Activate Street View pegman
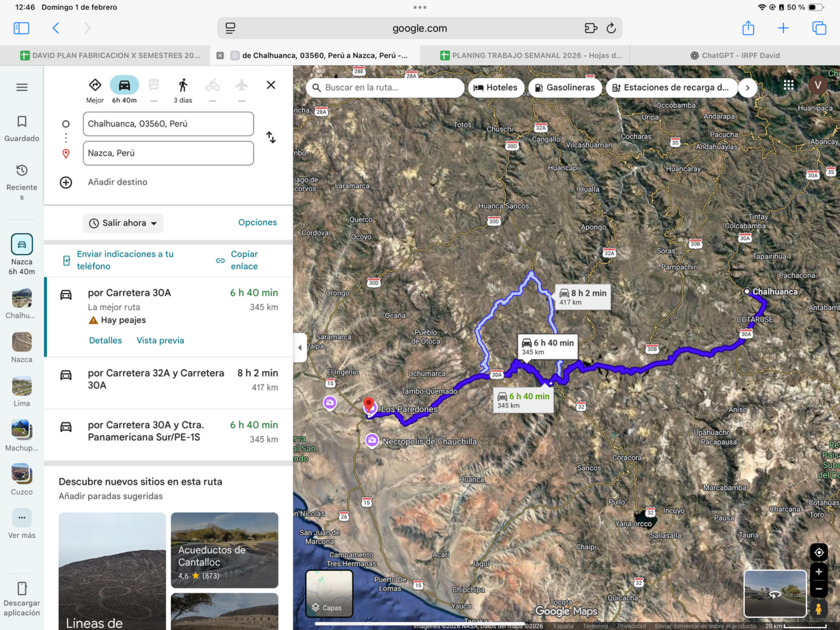This screenshot has height=630, width=840. pyautogui.click(x=819, y=609)
